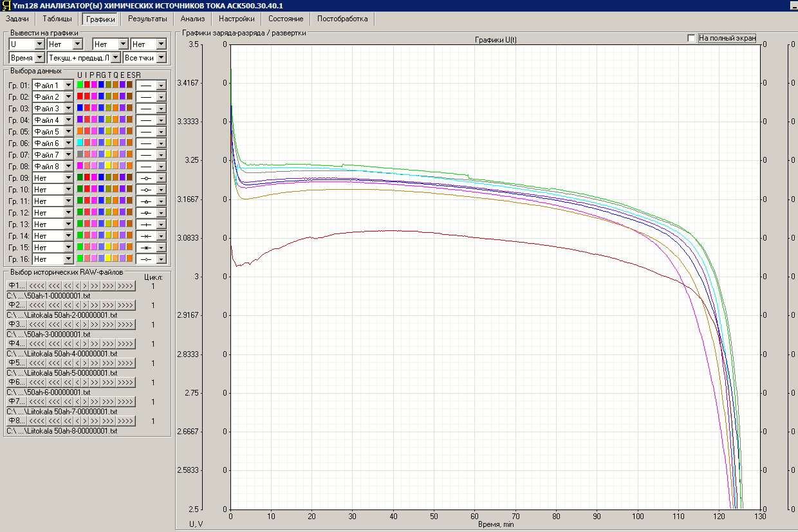Click the >>> button in the Ф2 row
Viewport: 798px width, 532px height.
pyautogui.click(x=108, y=305)
